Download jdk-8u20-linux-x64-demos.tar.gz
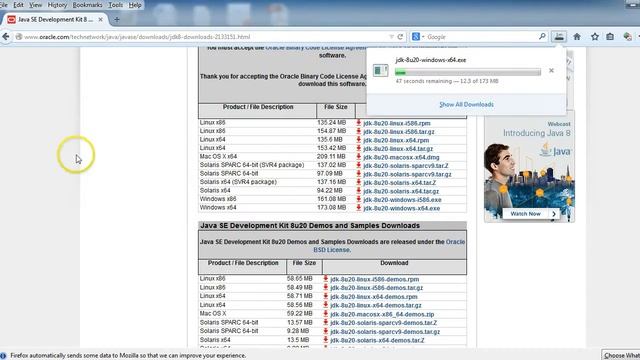This screenshot has width=640, height=360. point(376,306)
